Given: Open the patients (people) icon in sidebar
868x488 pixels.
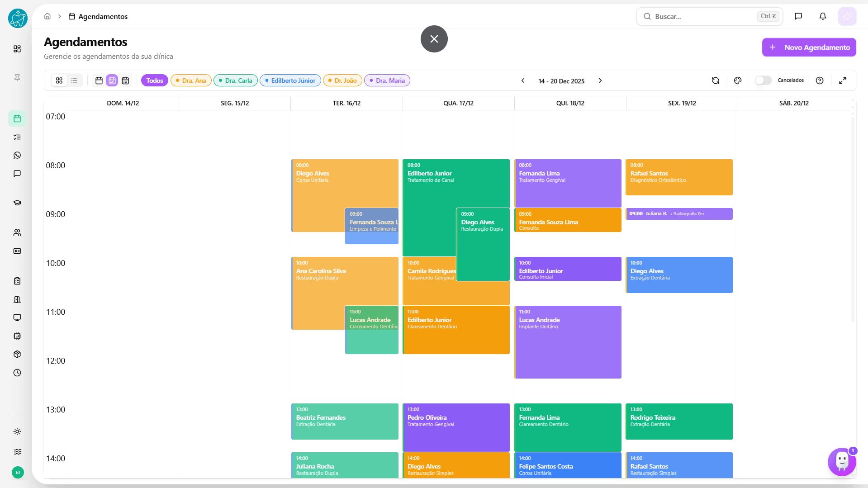Looking at the screenshot, I should (17, 232).
